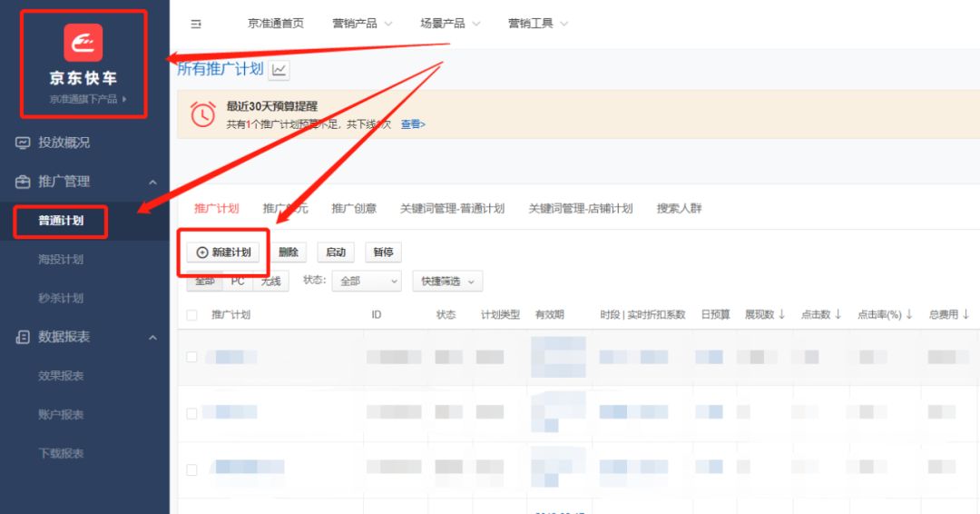
Task: Click the 数据报表 report icon
Action: point(23,337)
